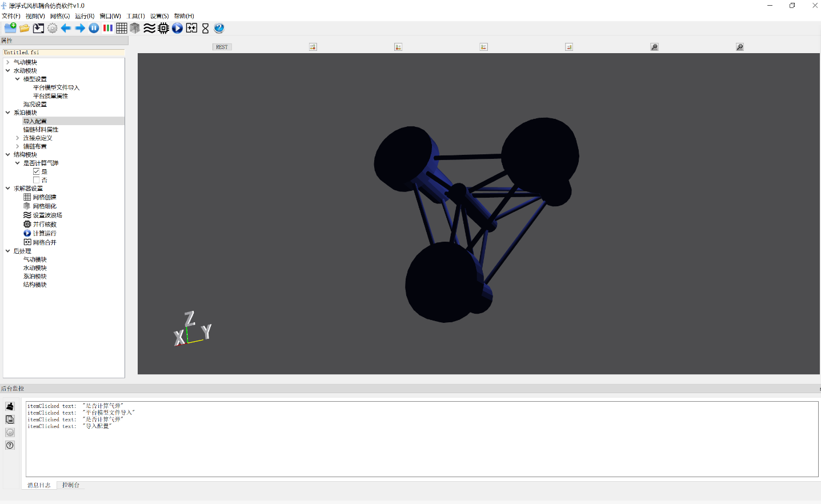The image size is (821, 504).
Task: Click the blue play run icon
Action: coord(177,28)
